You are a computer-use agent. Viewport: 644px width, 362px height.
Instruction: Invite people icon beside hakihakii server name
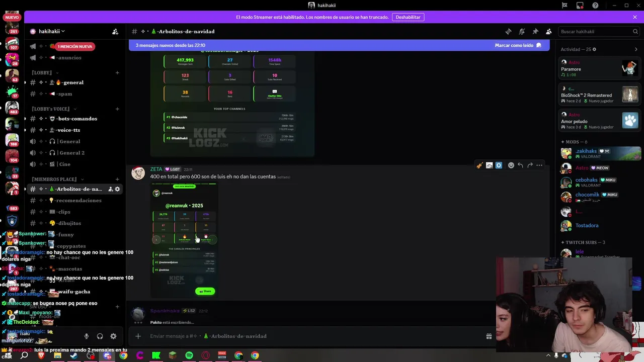pyautogui.click(x=115, y=31)
